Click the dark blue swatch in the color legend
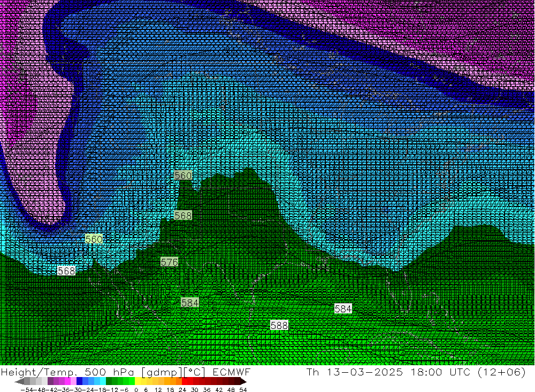This screenshot has width=535, height=392. [79, 381]
